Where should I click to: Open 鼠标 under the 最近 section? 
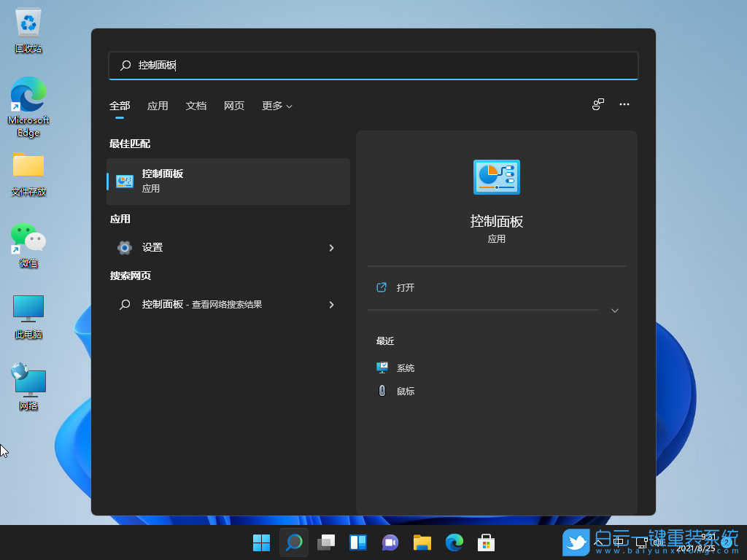coord(405,391)
